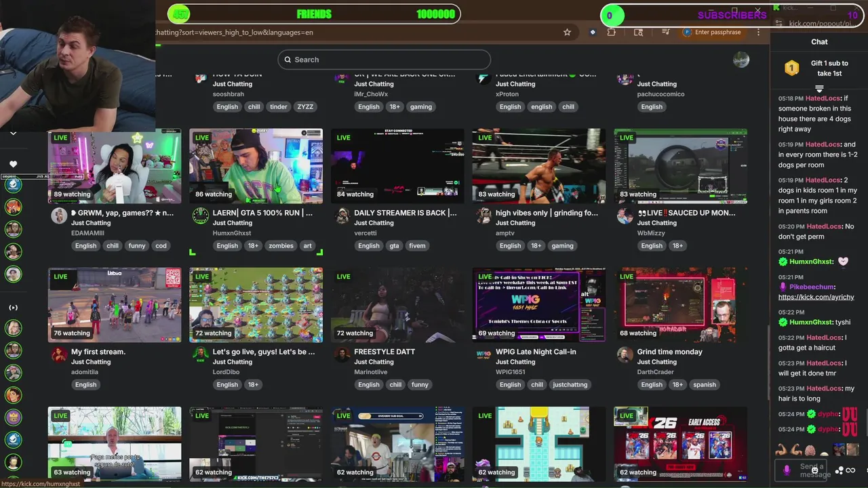Open the HumxnGhxst stream thumbnail with 86 watching
The width and height of the screenshot is (868, 488).
(x=256, y=166)
